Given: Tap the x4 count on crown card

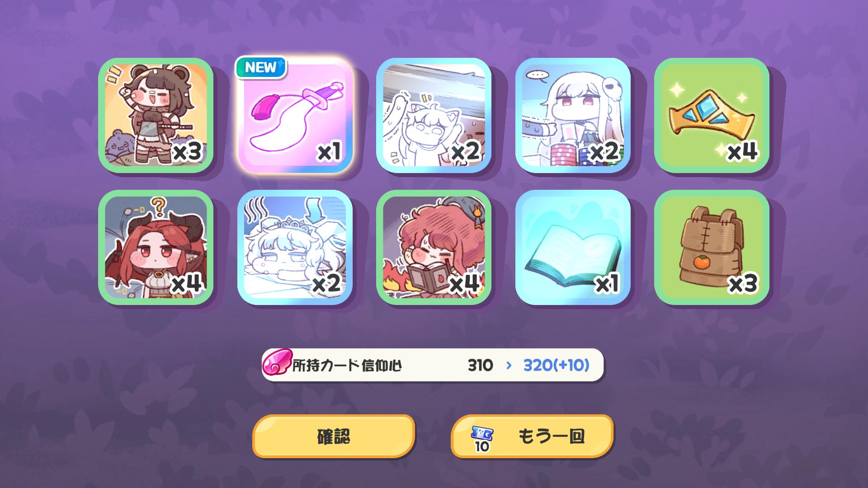Looking at the screenshot, I should 742,151.
